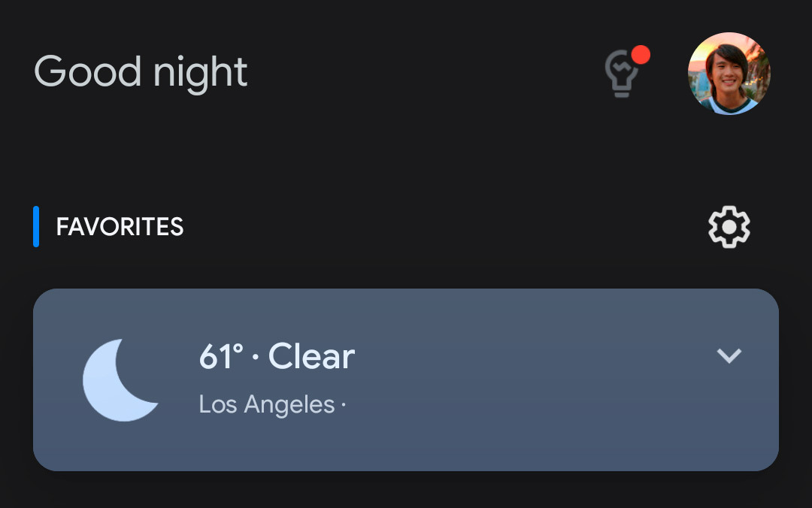Open the user profile avatar
The height and width of the screenshot is (508, 812).
(x=729, y=74)
